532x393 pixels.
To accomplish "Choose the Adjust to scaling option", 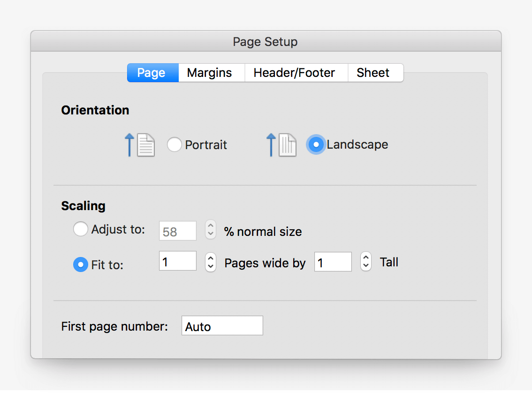I will 81,229.
